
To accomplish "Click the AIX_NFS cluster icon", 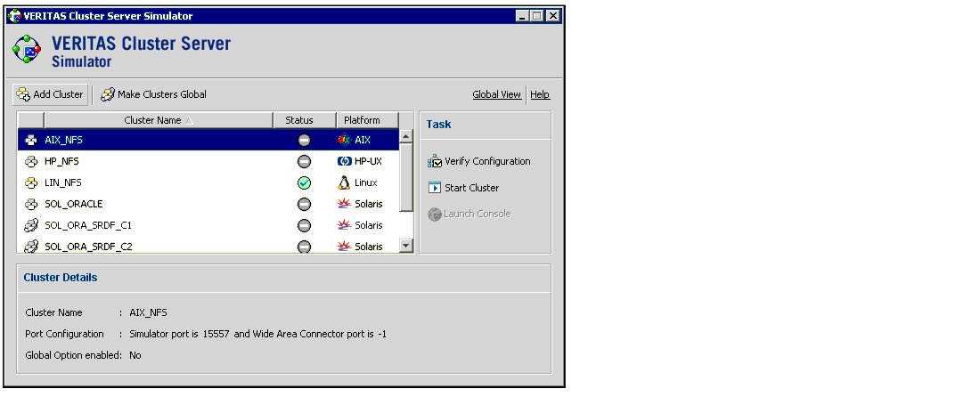I will coord(31,140).
